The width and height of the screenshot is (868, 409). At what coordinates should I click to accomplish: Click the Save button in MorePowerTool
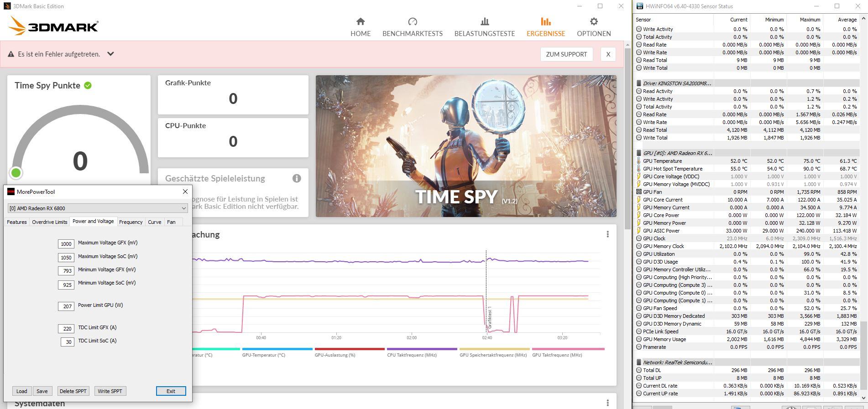pyautogui.click(x=42, y=391)
